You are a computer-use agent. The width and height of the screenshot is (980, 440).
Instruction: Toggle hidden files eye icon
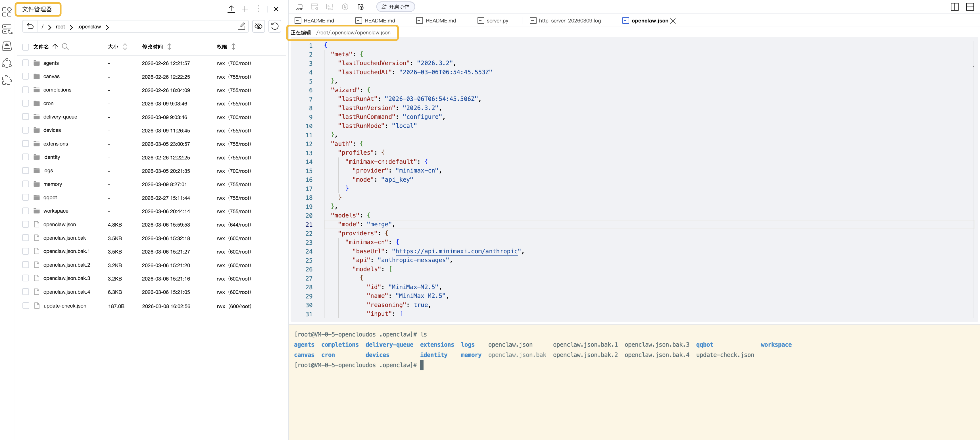point(258,26)
